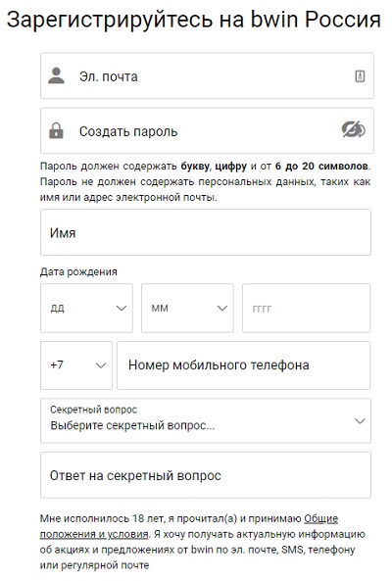Click the text Мне исполнилось 18 лет

(103, 518)
